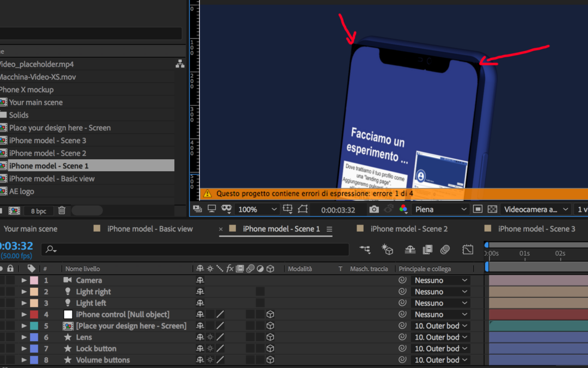Click the draft 3D icon in timeline

point(387,249)
